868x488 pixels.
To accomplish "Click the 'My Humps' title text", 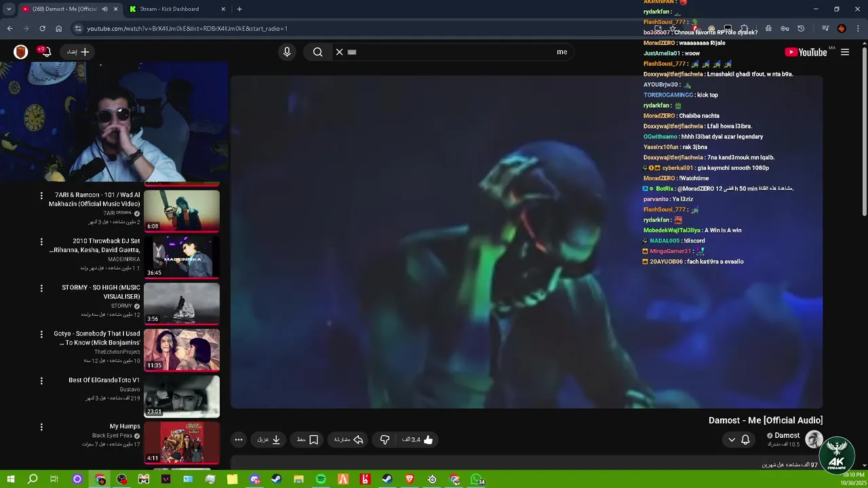I will 125,426.
